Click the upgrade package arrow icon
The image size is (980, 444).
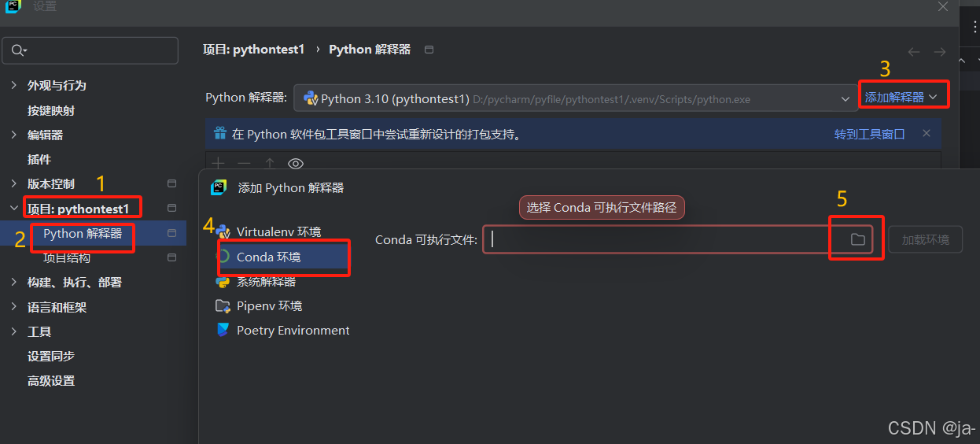(270, 163)
